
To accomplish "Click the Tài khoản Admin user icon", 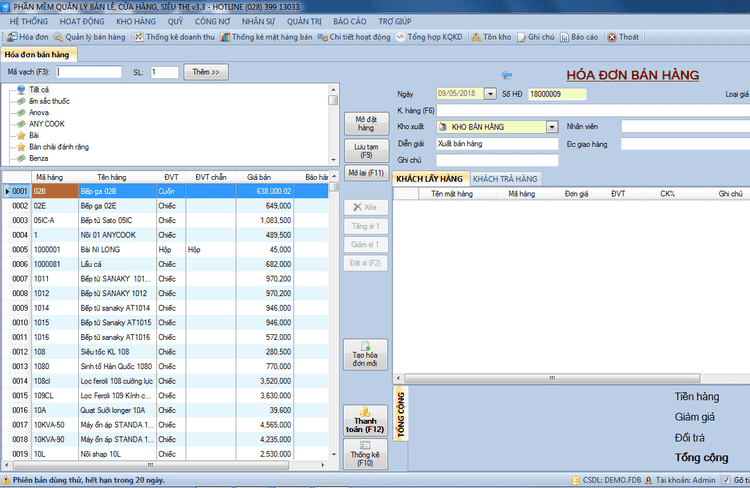I will point(649,480).
